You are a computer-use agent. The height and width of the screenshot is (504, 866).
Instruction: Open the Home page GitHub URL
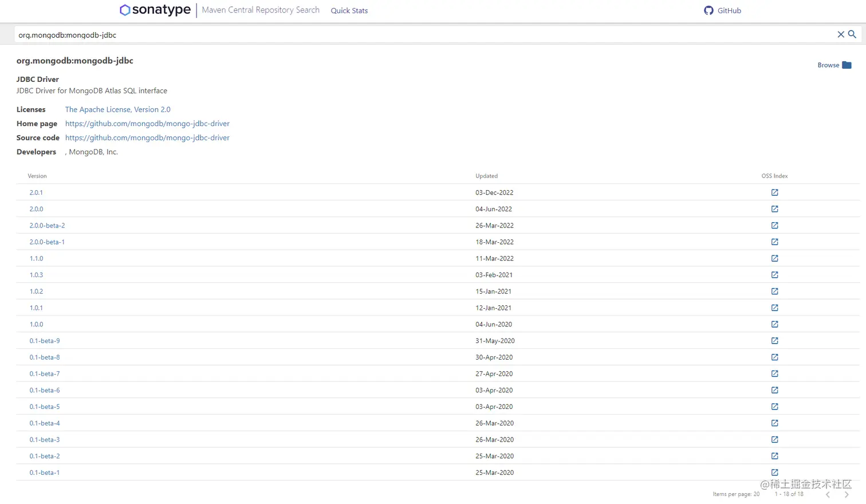(x=147, y=124)
